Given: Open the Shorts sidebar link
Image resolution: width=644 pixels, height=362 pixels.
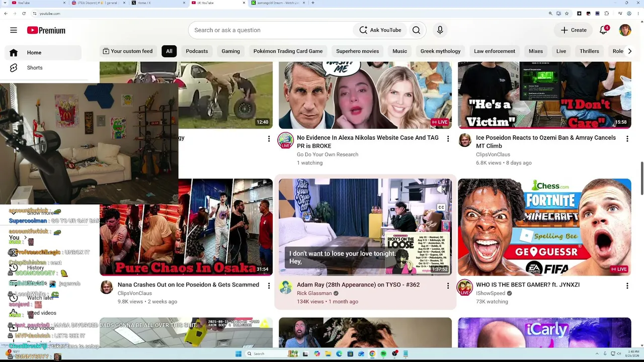Looking at the screenshot, I should [35, 68].
